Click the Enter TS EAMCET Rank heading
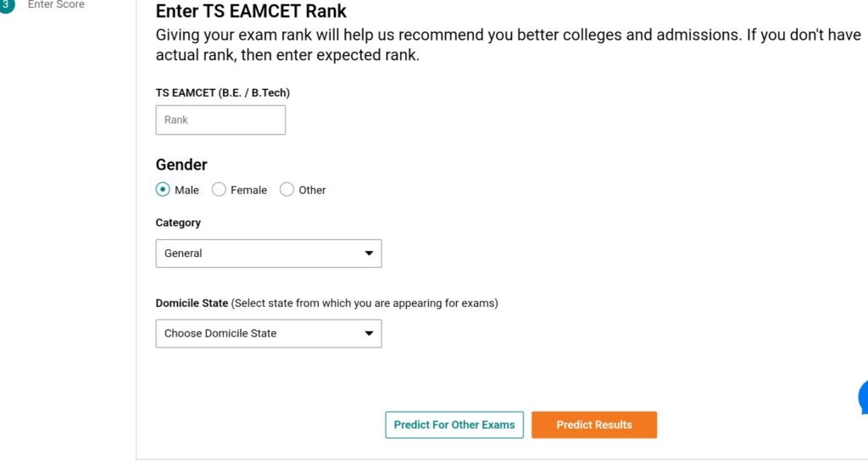868x461 pixels. click(251, 12)
